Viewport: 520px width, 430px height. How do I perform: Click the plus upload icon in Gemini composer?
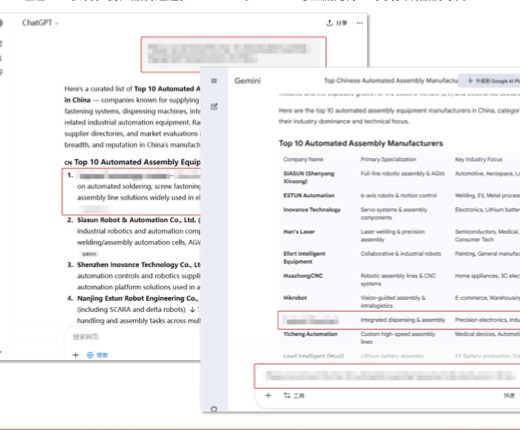point(268,396)
